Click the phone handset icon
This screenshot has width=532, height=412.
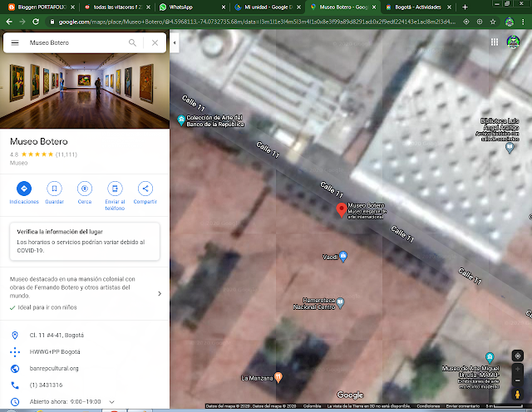15,385
